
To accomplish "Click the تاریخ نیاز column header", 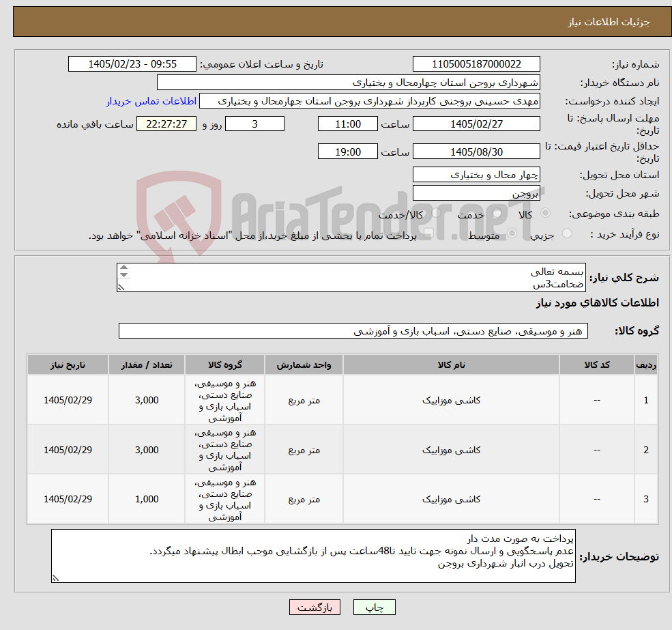I will [x=68, y=364].
